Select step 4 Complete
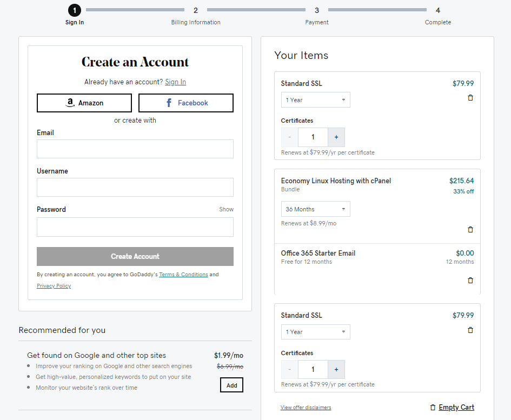Screen dimensions: 511x420 pos(437,15)
